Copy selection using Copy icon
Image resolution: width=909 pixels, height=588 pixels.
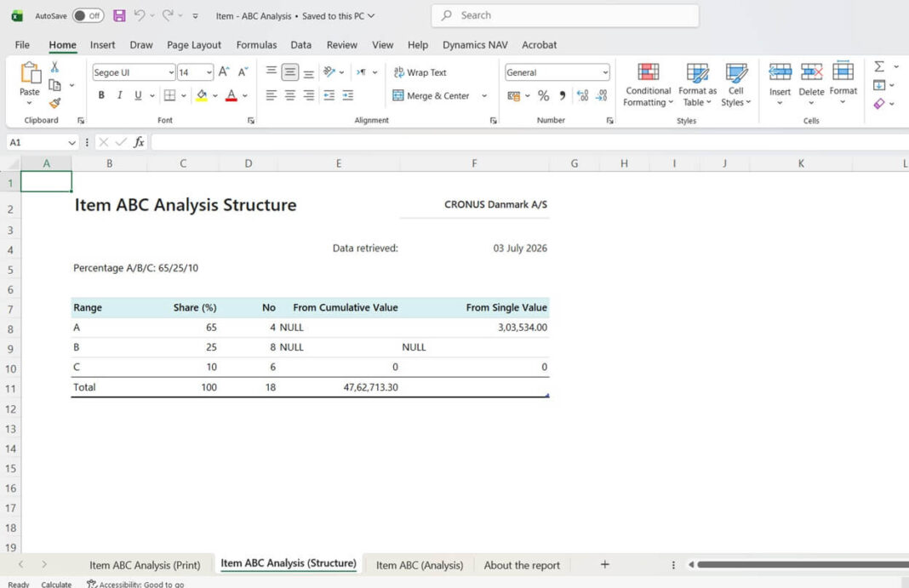(55, 85)
